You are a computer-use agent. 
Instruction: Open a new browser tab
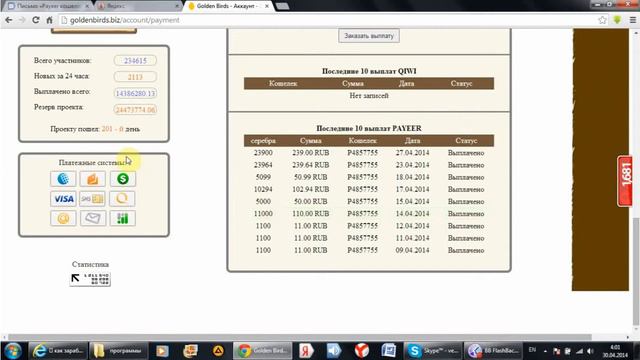(282, 6)
